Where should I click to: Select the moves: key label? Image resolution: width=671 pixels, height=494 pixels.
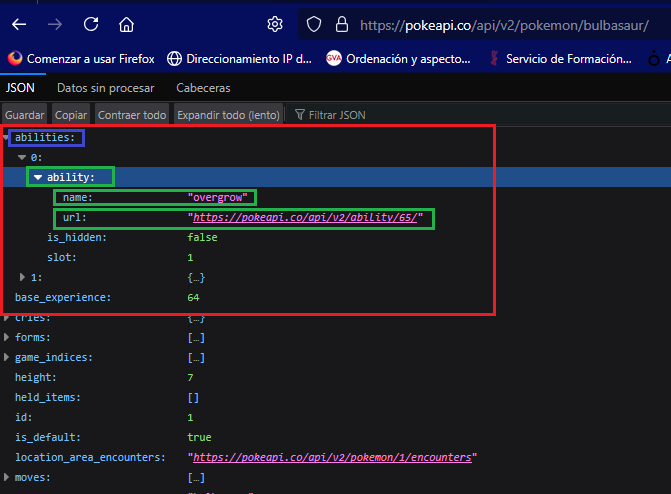(x=33, y=477)
